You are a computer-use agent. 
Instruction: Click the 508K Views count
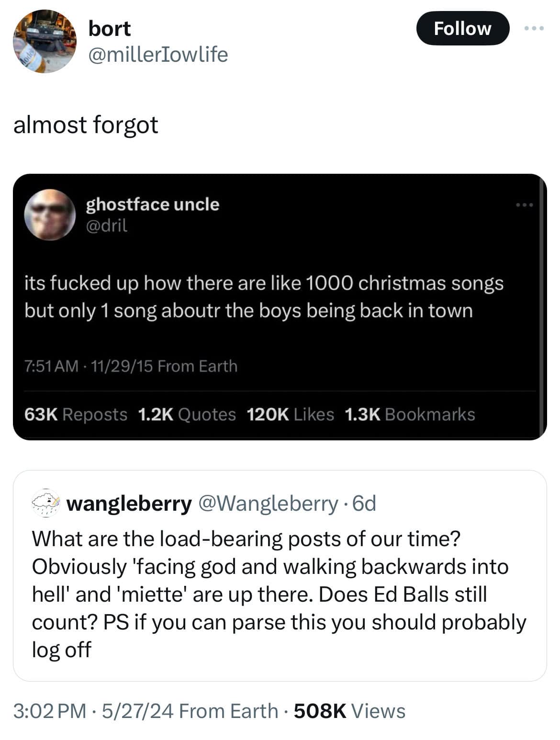click(x=349, y=711)
